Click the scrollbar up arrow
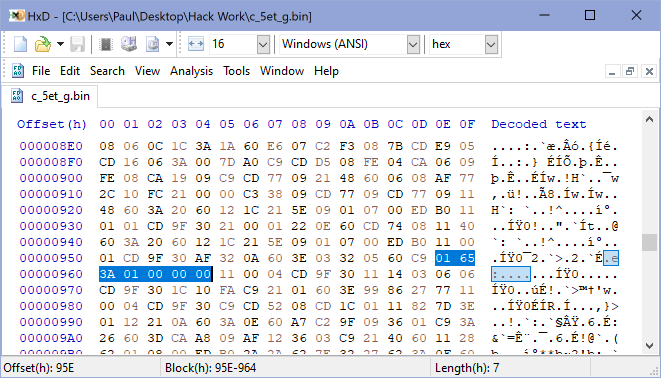Image resolution: width=661 pixels, height=378 pixels. (649, 120)
